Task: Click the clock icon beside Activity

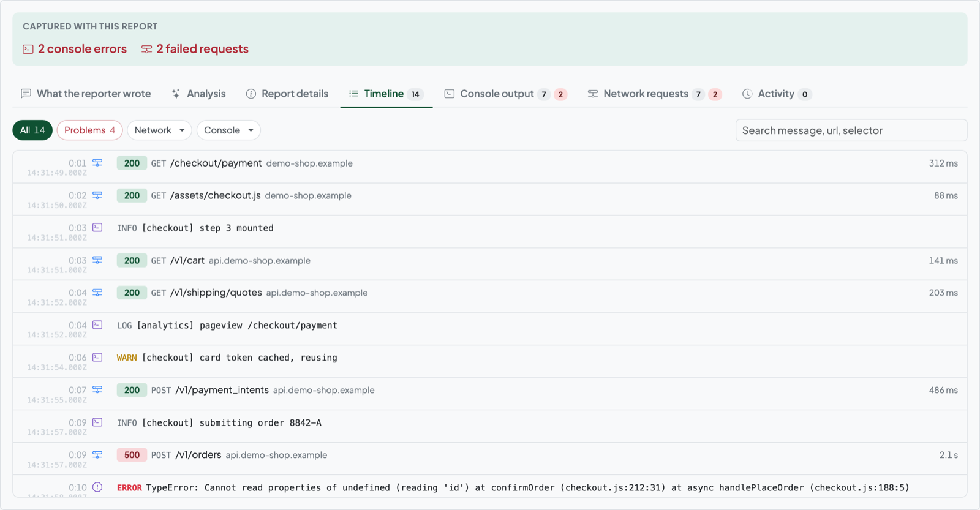Action: click(747, 94)
